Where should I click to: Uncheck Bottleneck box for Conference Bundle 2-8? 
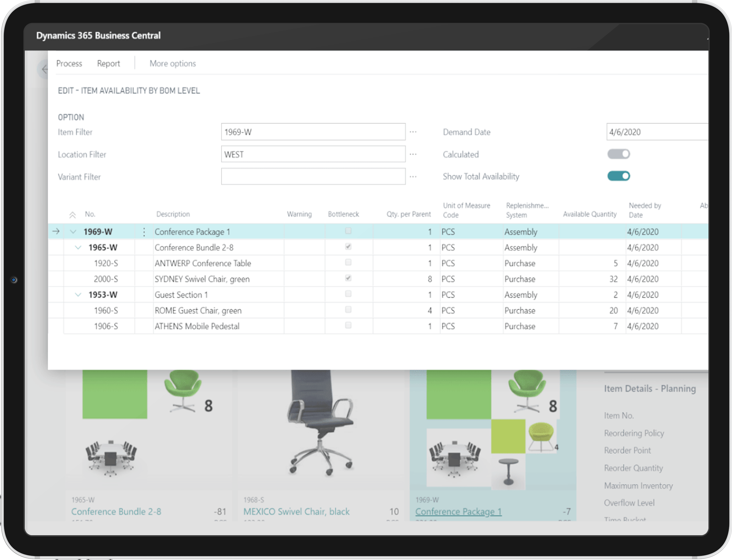348,246
